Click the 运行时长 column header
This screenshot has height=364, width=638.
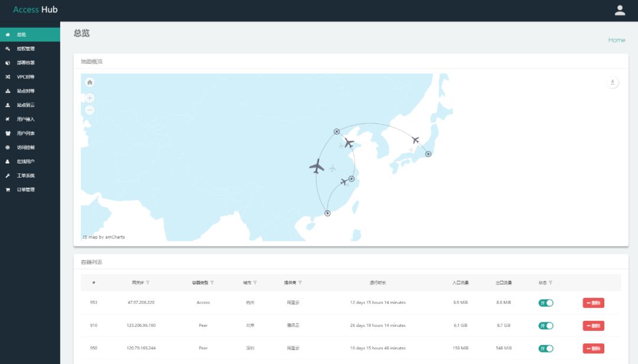tap(377, 283)
